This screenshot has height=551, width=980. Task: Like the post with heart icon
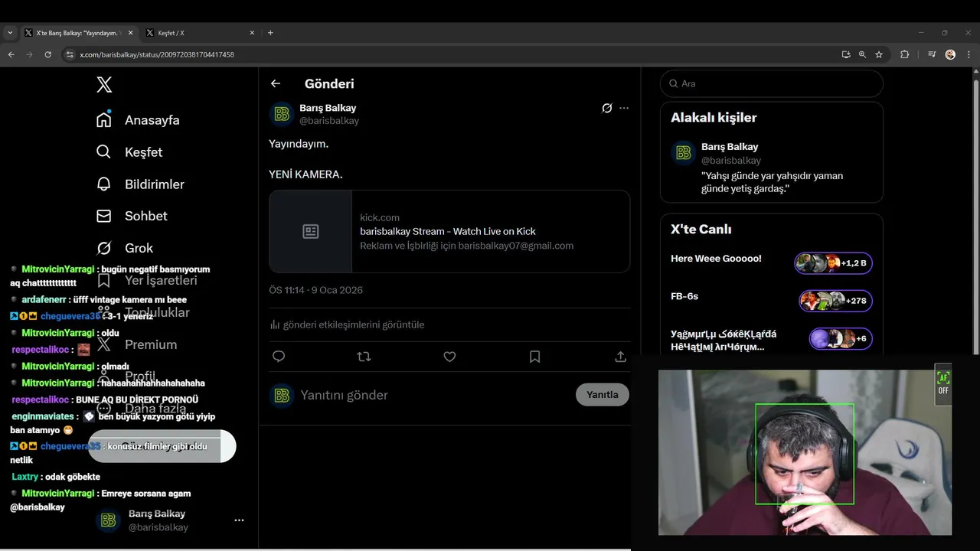pyautogui.click(x=449, y=357)
